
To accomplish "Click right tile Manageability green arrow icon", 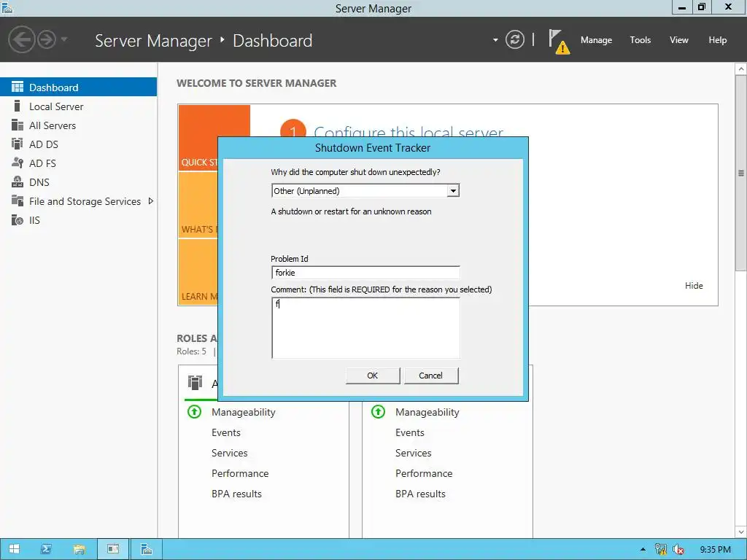I will tap(379, 411).
